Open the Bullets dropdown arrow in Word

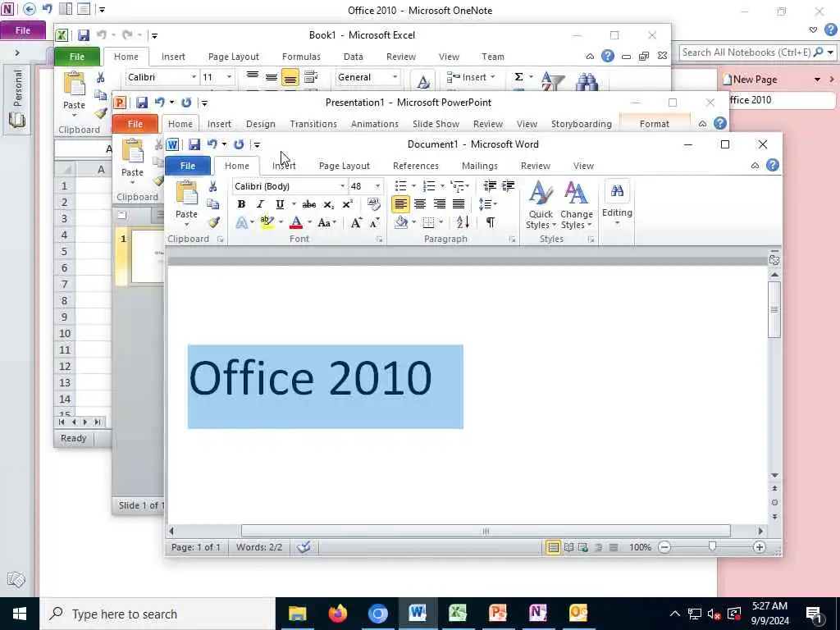point(413,186)
